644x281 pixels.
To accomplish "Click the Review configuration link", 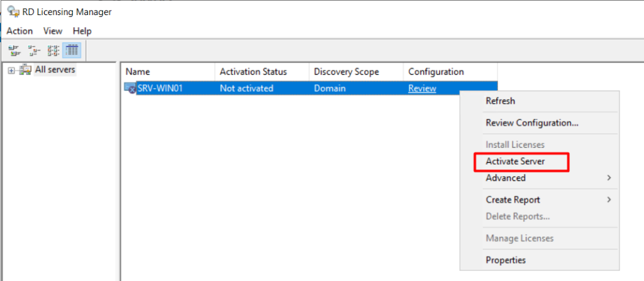I will point(422,89).
